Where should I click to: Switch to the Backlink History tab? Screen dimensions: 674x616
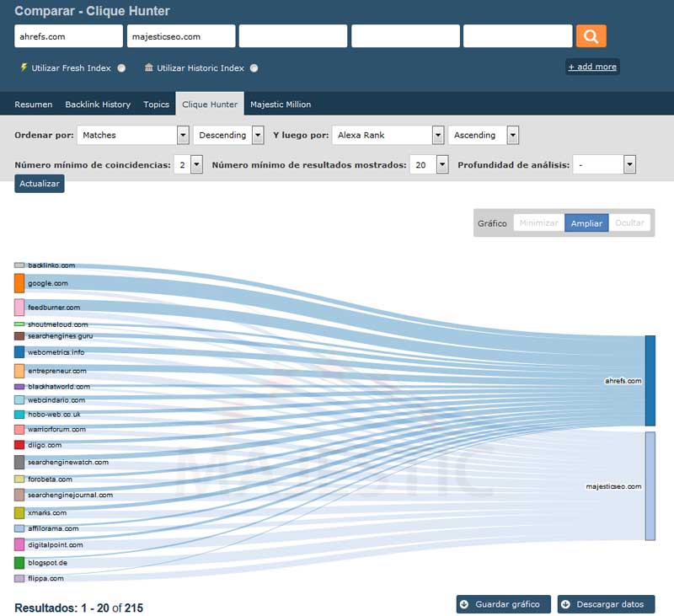pyautogui.click(x=98, y=104)
